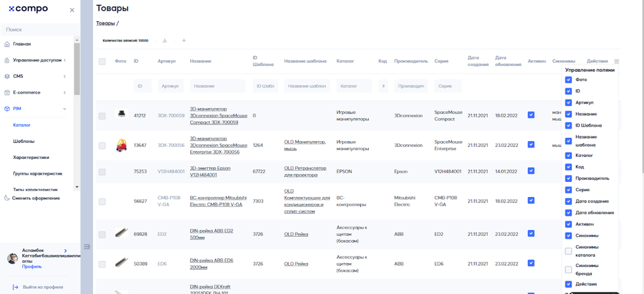Toggle Активен checkbox for product 56627
The height and width of the screenshot is (294, 644).
click(531, 200)
